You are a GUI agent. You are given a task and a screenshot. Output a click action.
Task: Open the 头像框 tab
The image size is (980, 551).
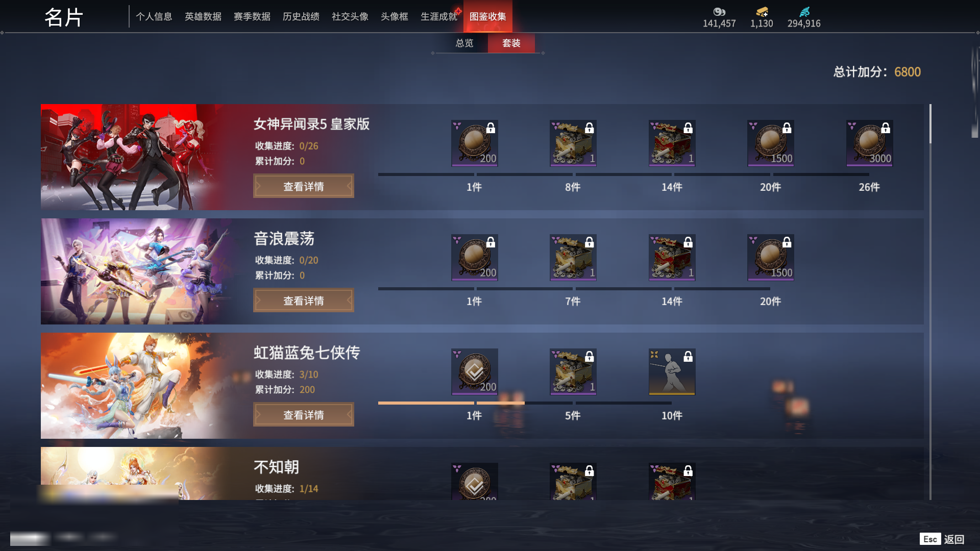[x=394, y=16]
